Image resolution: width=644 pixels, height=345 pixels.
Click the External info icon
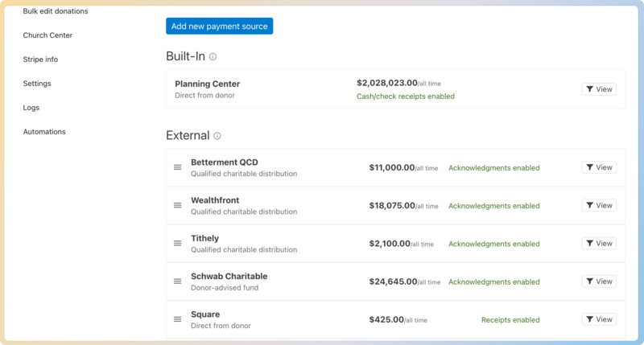click(x=217, y=136)
